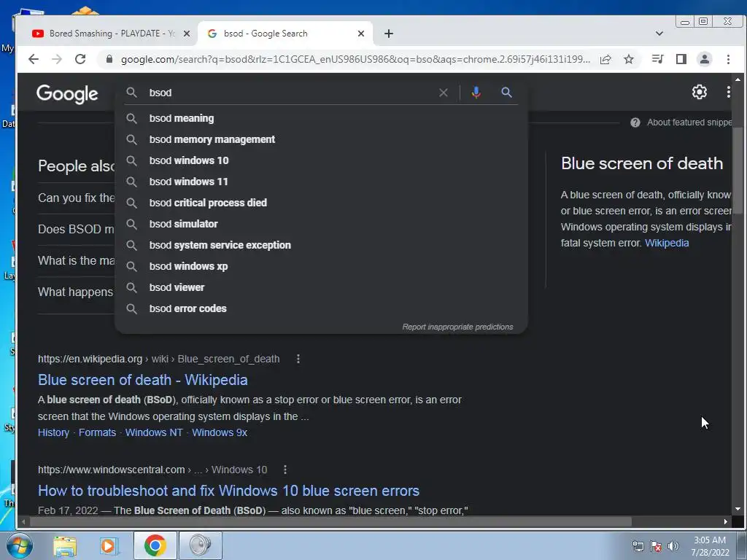Expand the tab search chevron

coord(659,34)
